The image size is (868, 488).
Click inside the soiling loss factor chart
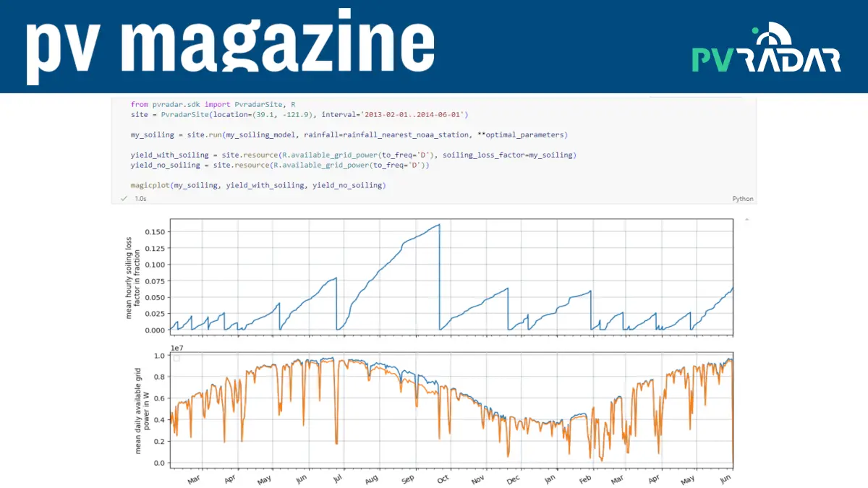451,278
